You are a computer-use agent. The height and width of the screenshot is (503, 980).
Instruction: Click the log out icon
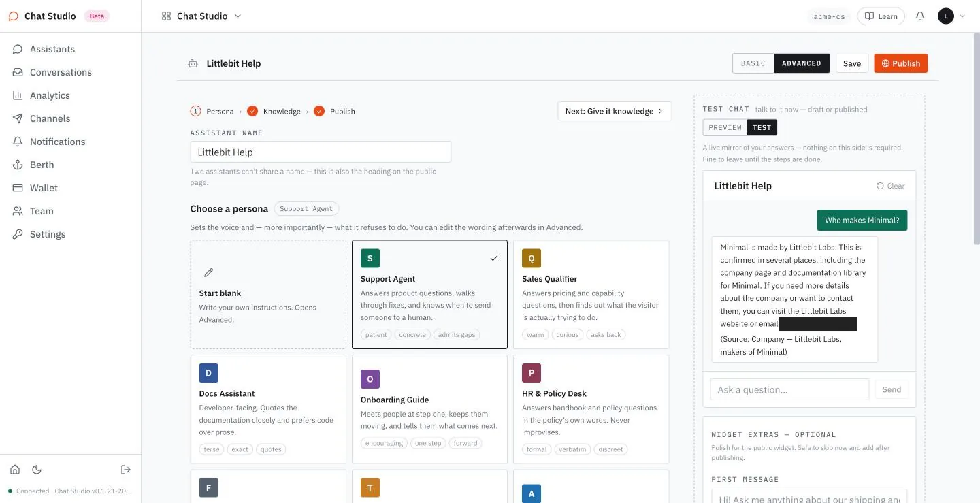coord(126,470)
